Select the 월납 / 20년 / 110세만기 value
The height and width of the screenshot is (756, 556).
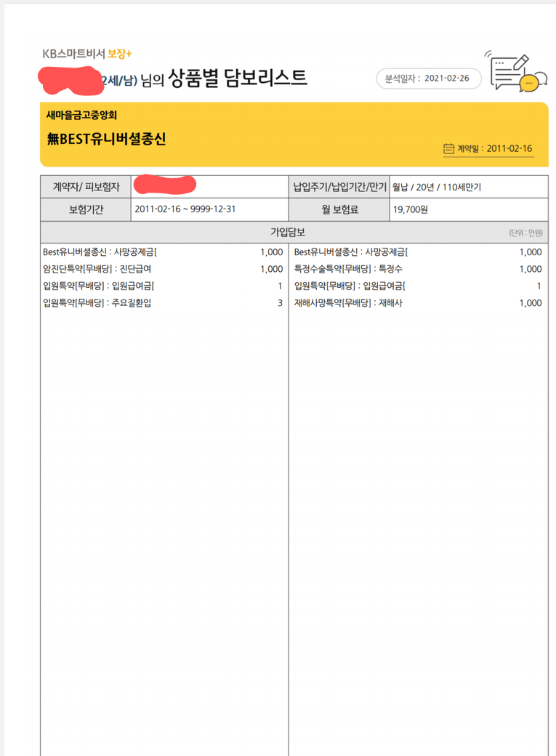click(436, 187)
